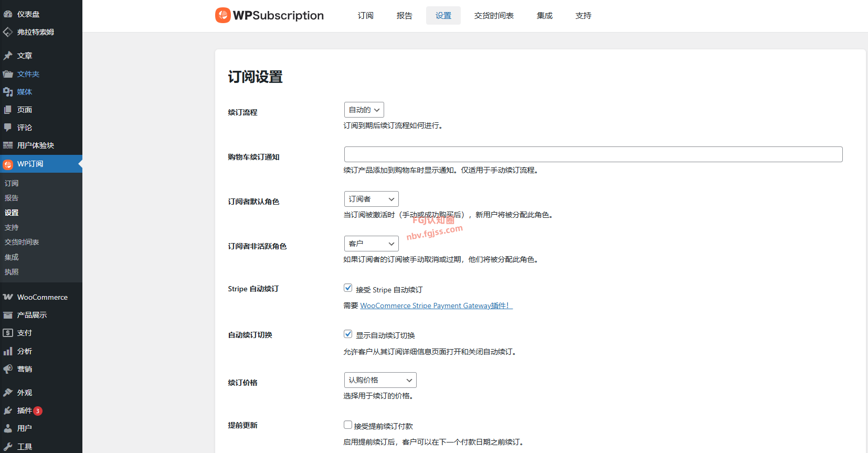Click the 购物车续订通知 text input field
868x453 pixels.
point(593,154)
